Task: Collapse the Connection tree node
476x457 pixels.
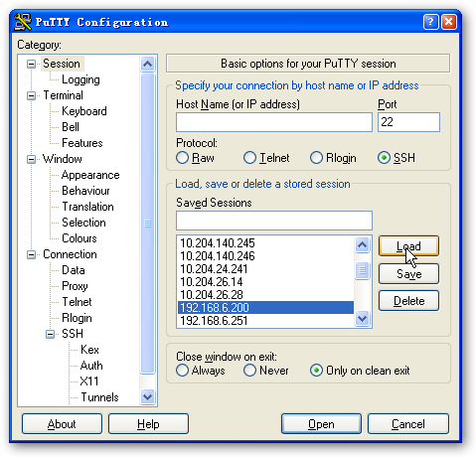Action: [31, 254]
